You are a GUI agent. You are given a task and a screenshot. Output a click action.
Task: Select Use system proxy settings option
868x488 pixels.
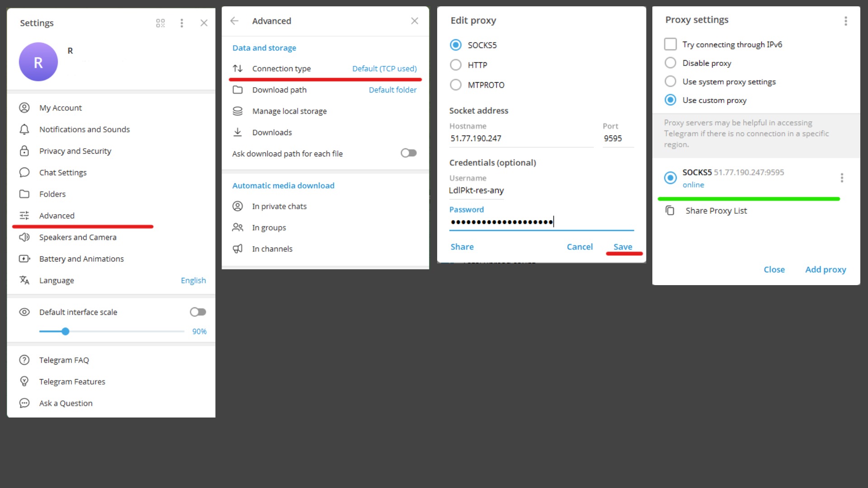pos(670,81)
